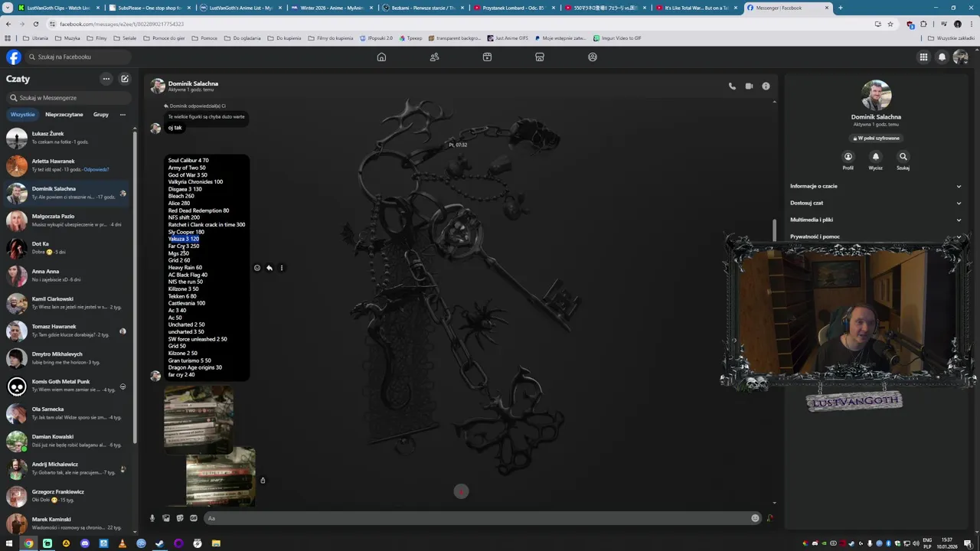Click the W pełni szyfrowane button
The width and height of the screenshot is (980, 551).
[x=877, y=139]
